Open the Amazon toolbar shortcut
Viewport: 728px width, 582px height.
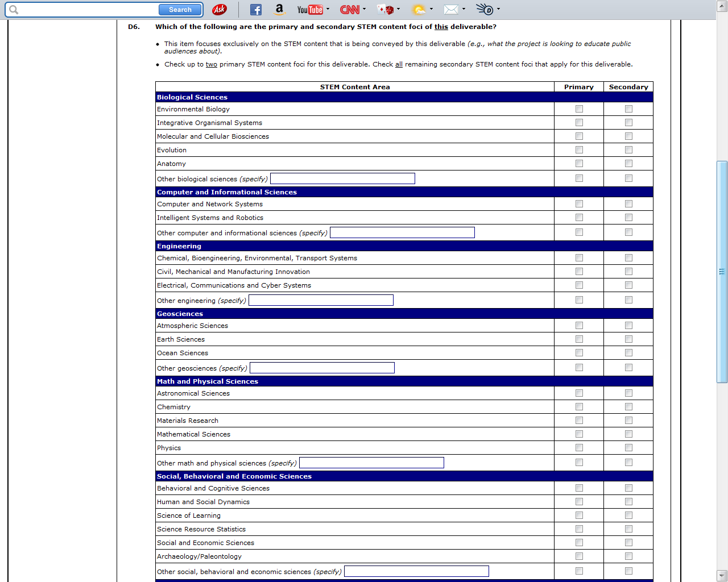click(x=279, y=9)
